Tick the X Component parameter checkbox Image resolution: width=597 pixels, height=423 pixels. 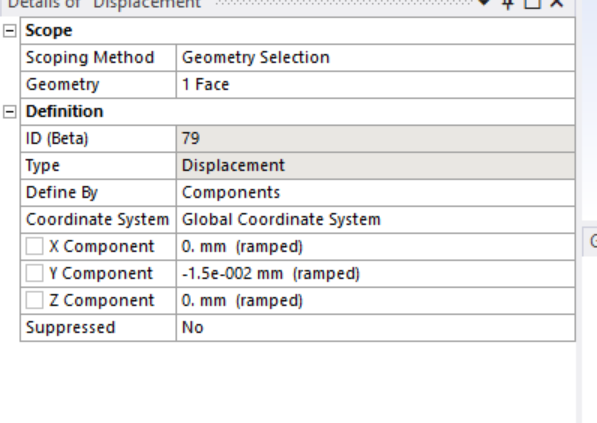pos(34,246)
